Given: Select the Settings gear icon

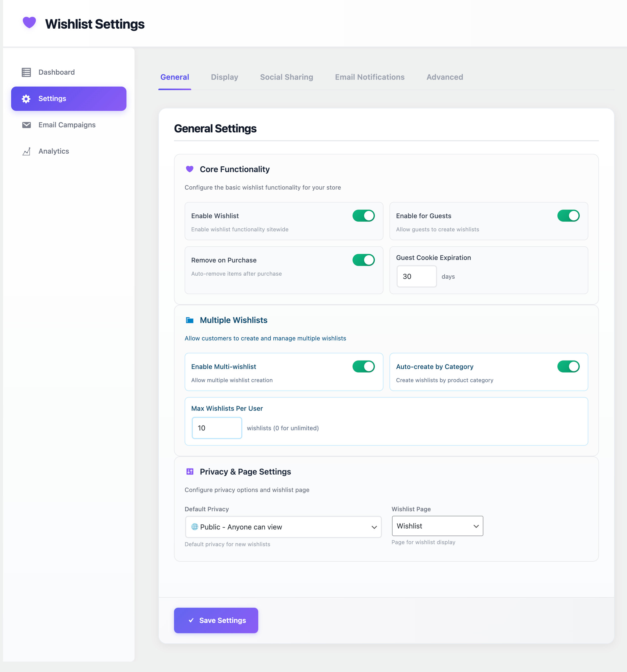Looking at the screenshot, I should point(26,98).
